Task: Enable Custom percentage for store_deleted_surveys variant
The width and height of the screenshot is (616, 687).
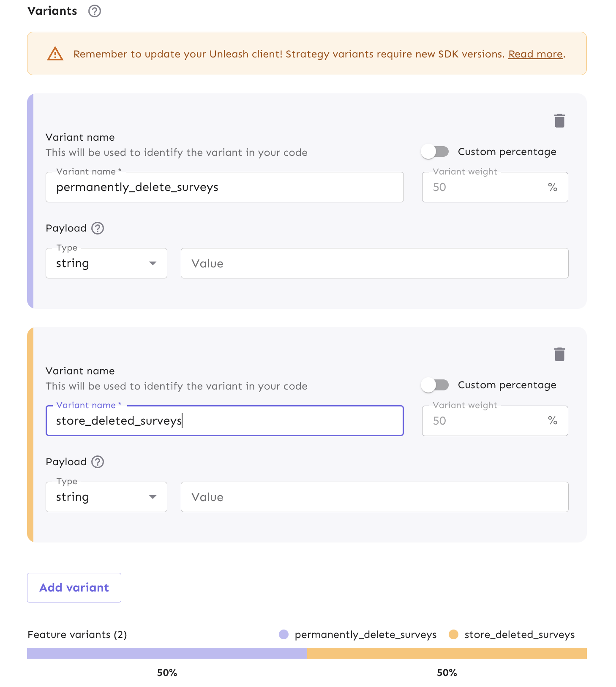Action: pos(435,385)
